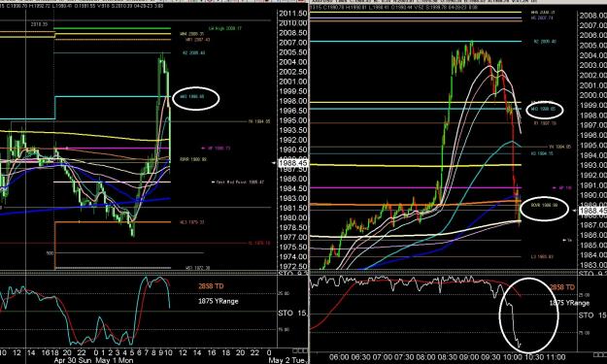Screen dimensions: 607x364
Task: Click the 08:30 time label on right chart
Action: pos(449,357)
